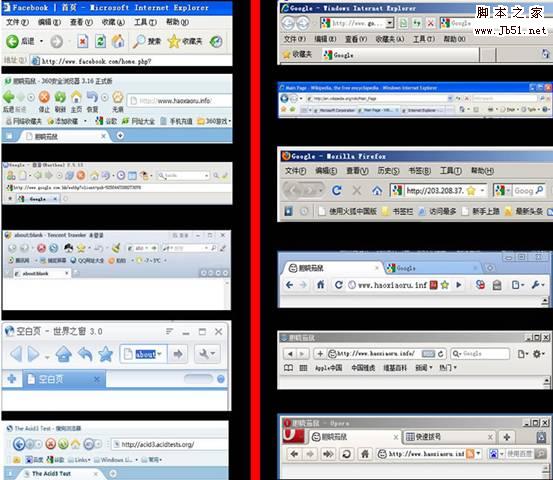This screenshot has width=553, height=480.
Task: Select about:blank tab in Tencent Traveler
Action: [x=42, y=273]
